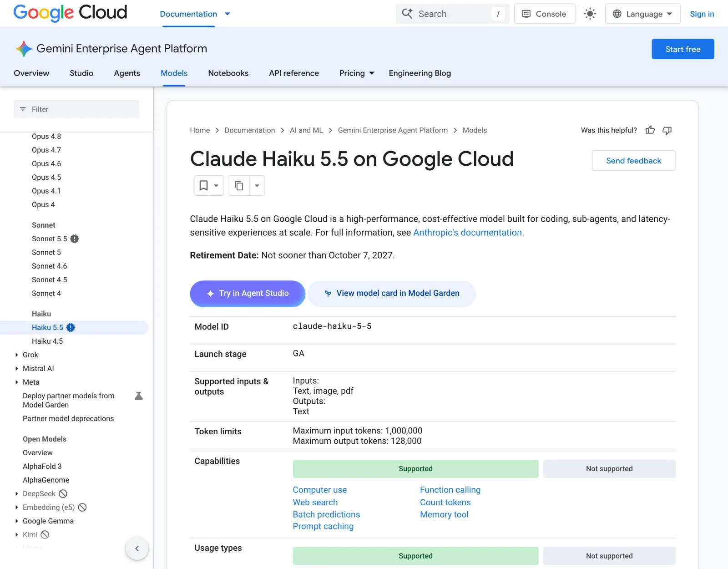Expand the Kimi tree item

(17, 534)
